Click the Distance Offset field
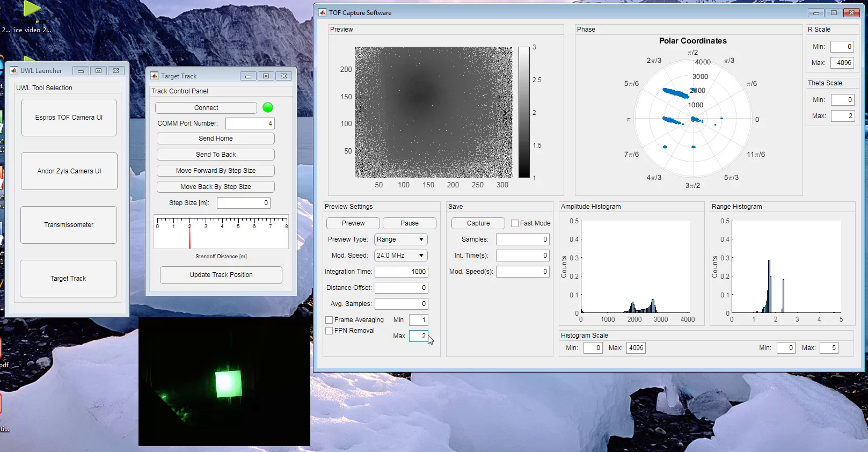 point(401,288)
